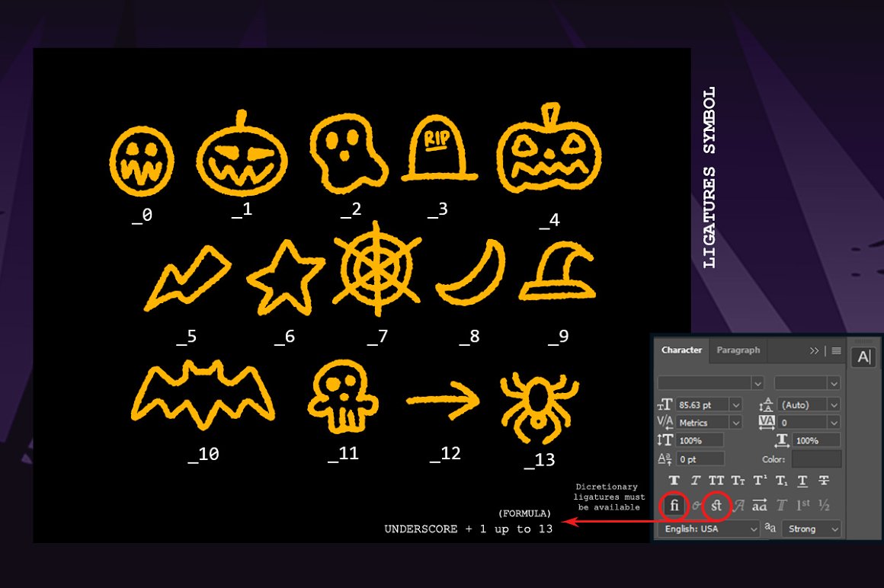Apply Superscript to text
This screenshot has height=588, width=884.
coord(760,481)
